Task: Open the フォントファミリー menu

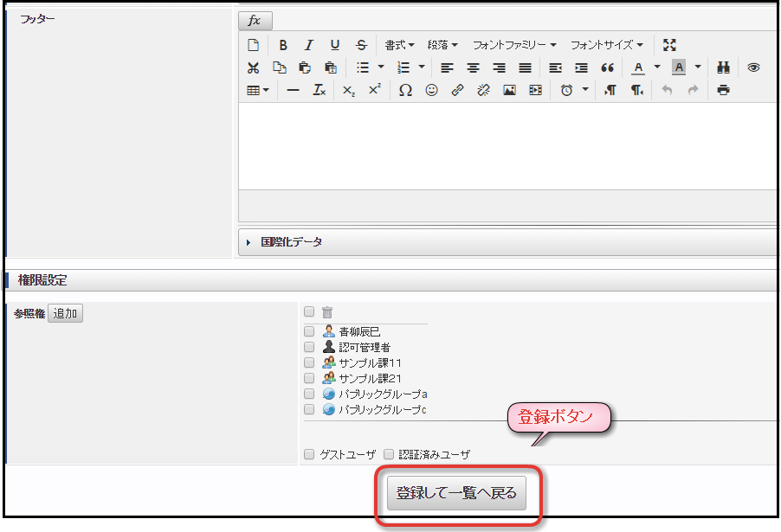Action: (x=514, y=45)
